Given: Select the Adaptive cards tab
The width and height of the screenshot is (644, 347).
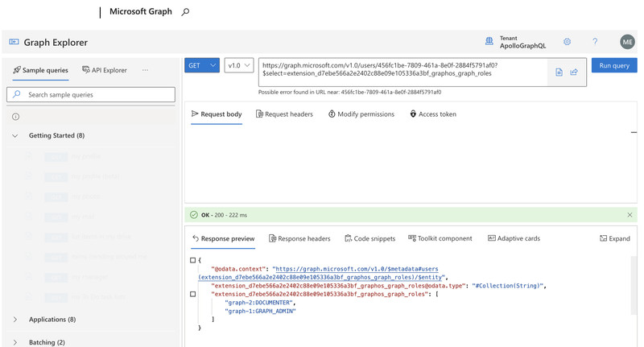Looking at the screenshot, I should (514, 238).
